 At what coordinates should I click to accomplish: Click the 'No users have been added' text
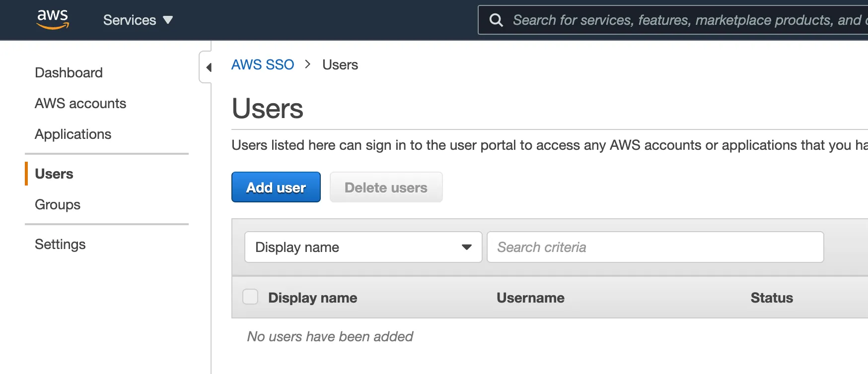[330, 336]
